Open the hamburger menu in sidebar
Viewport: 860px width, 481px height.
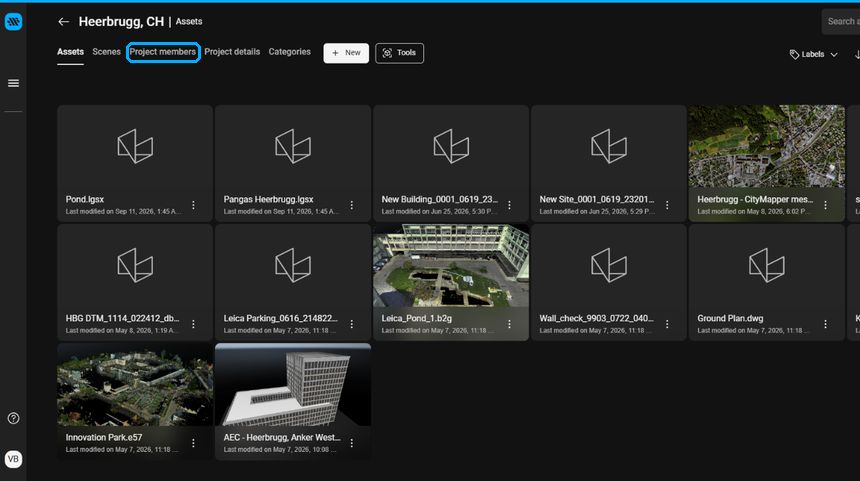pos(13,83)
